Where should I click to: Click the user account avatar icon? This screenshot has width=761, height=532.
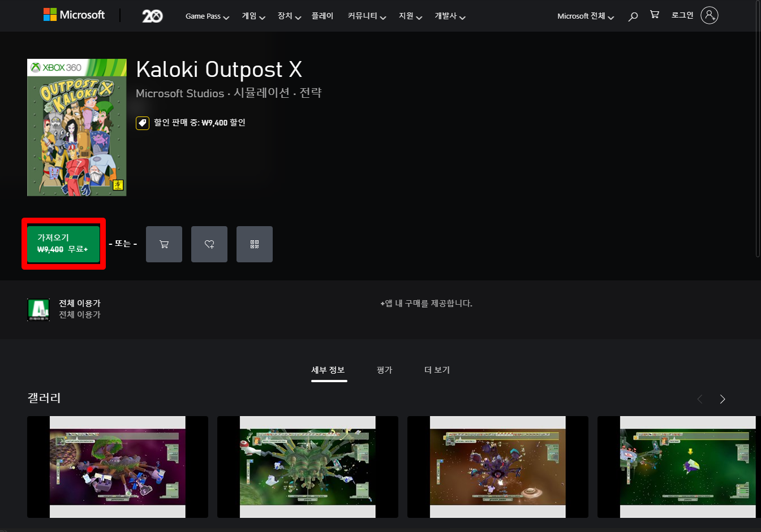709,15
